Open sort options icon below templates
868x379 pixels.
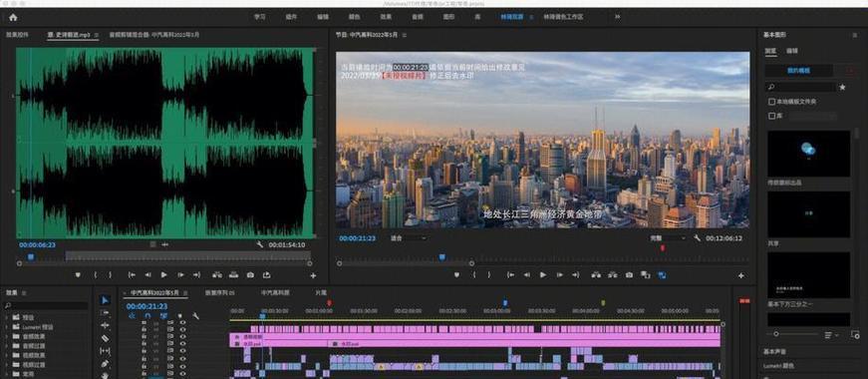(x=831, y=335)
